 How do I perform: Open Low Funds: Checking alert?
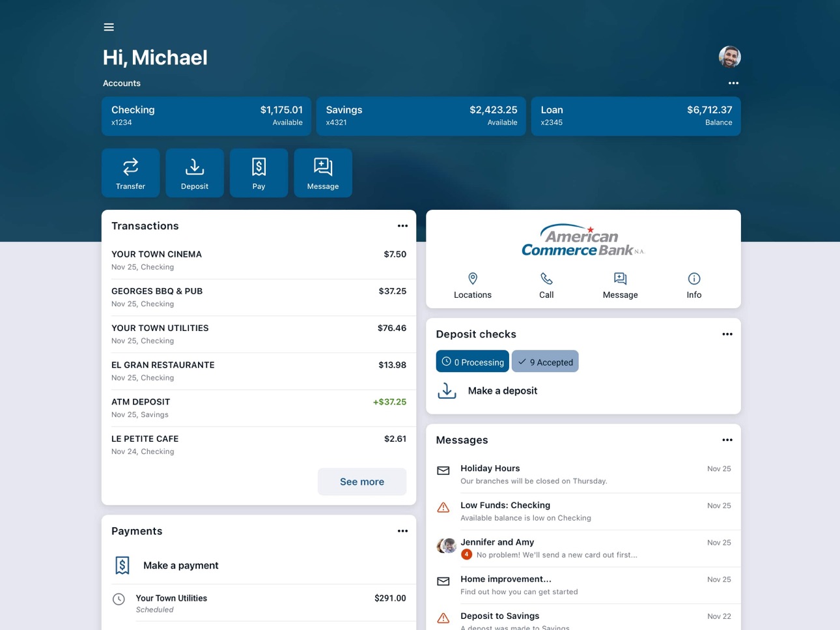(583, 511)
